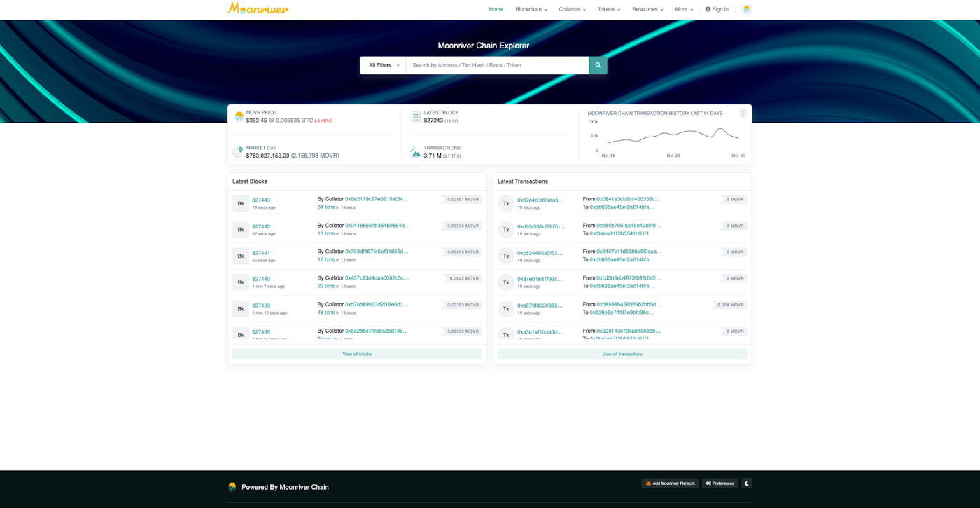980x508 pixels.
Task: Toggle dark mode moon icon
Action: 747,483
